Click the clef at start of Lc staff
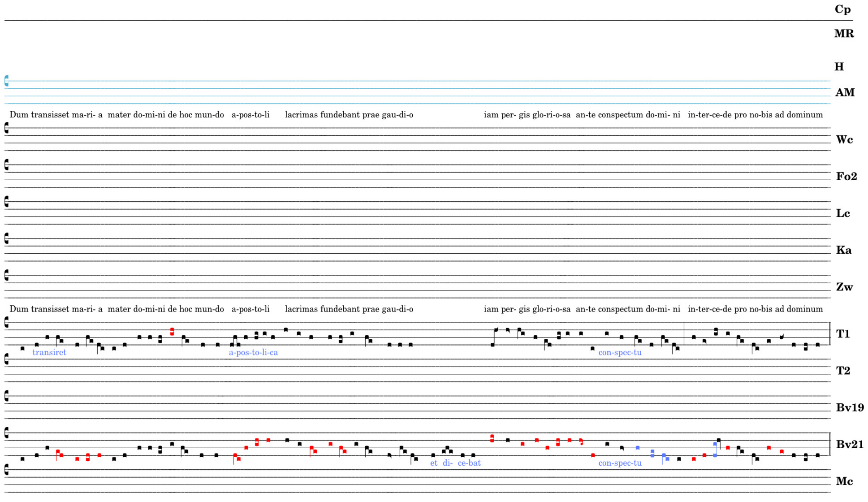868x502 pixels. tap(6, 201)
